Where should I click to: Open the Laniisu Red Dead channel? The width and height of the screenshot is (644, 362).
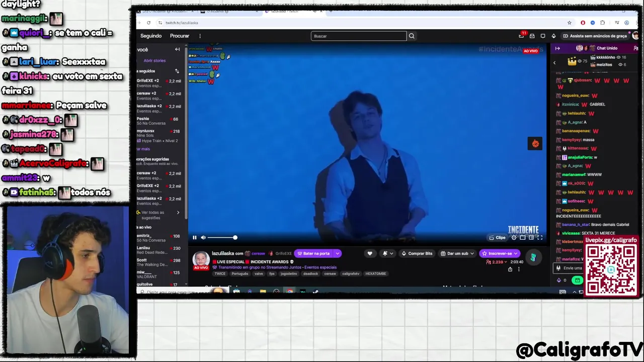(x=158, y=250)
